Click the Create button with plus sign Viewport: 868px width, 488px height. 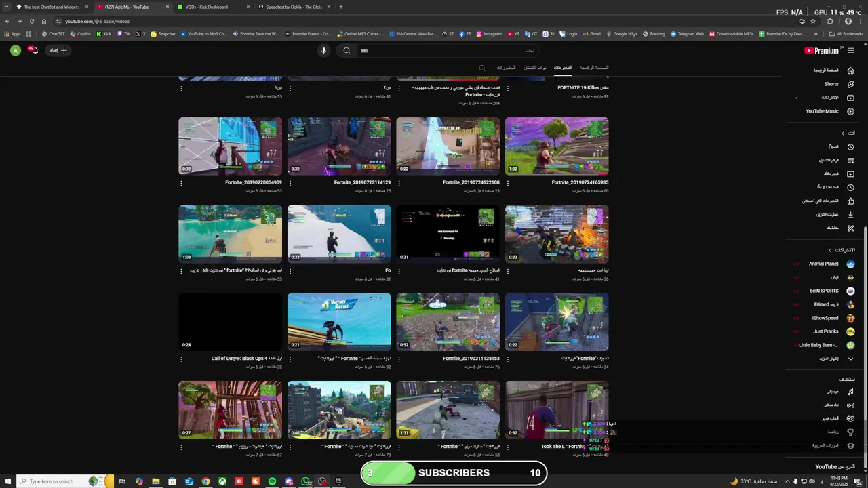(58, 50)
